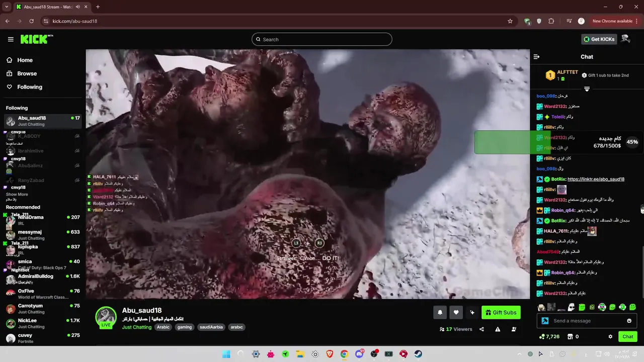This screenshot has height=362, width=644.
Task: Open recommended channel NickLee
Action: click(x=43, y=323)
